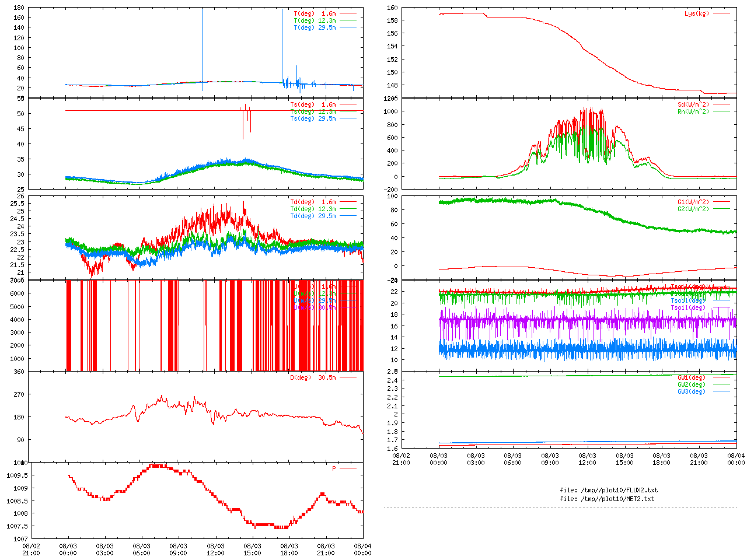Select the 'Rn(W/m^2)' legend label
The image size is (747, 560).
pyautogui.click(x=693, y=112)
